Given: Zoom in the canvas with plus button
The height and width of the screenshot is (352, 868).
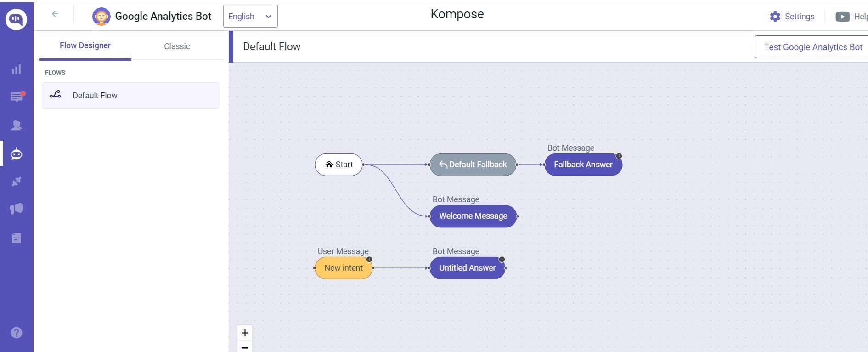Looking at the screenshot, I should [245, 333].
